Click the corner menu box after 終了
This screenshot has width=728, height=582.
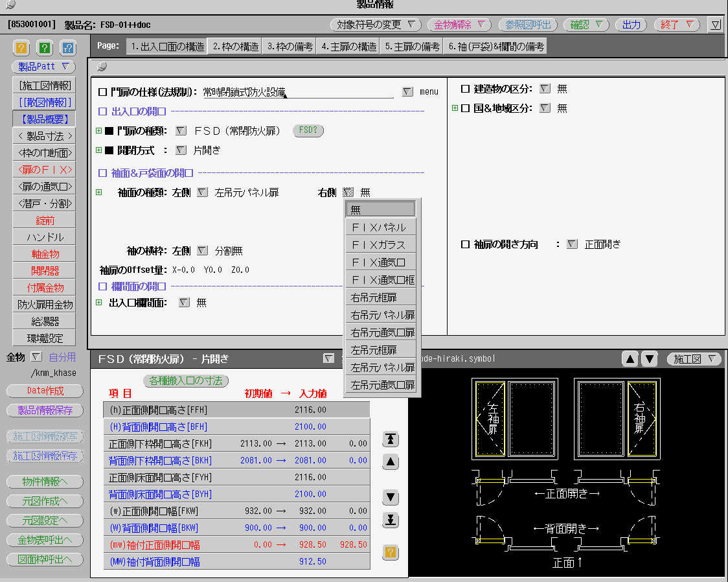pyautogui.click(x=715, y=25)
